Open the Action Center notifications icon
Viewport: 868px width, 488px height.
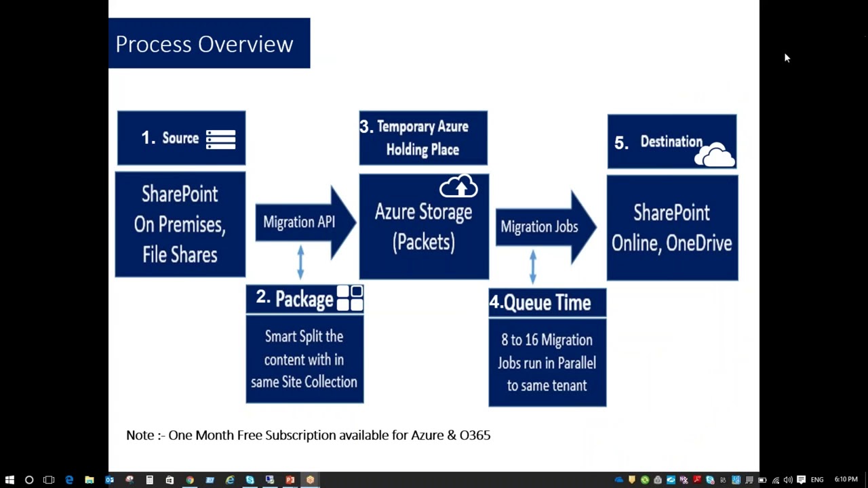pos(801,480)
